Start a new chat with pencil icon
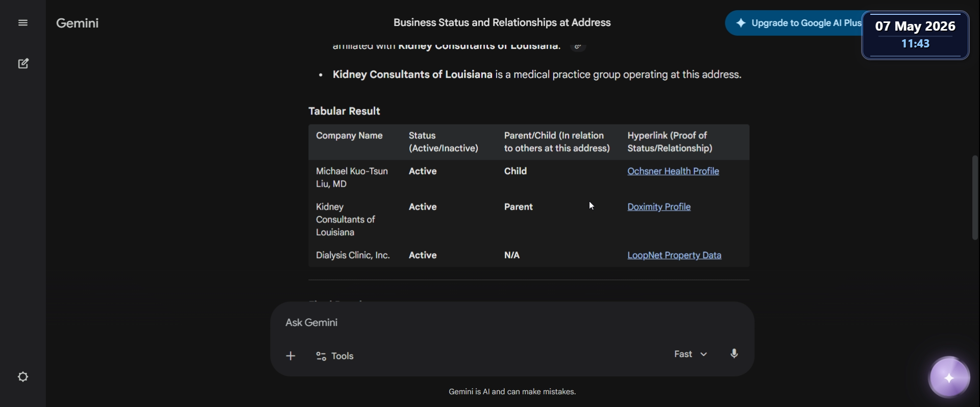 23,64
